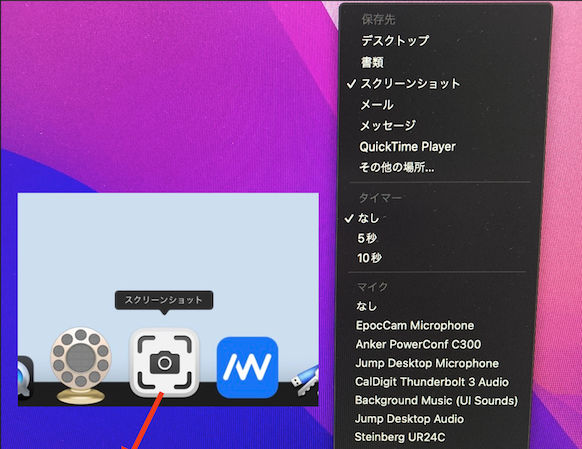Click the Screenshot app icon in Dock
Image resolution: width=582 pixels, height=449 pixels.
pyautogui.click(x=164, y=363)
